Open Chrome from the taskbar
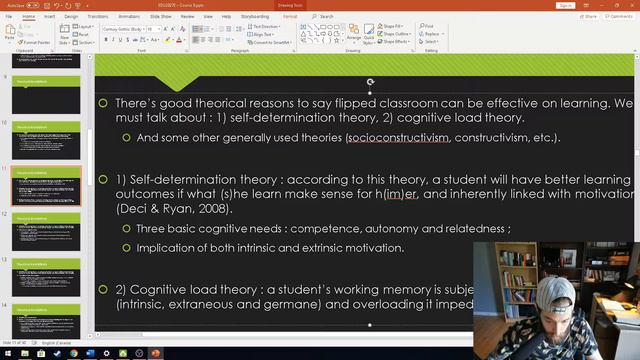 point(73,353)
